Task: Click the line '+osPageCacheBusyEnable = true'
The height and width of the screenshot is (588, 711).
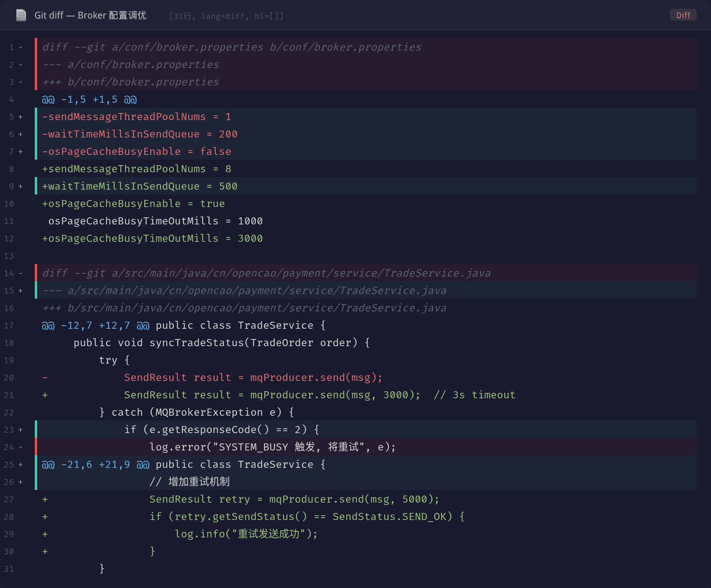Action: [x=134, y=204]
